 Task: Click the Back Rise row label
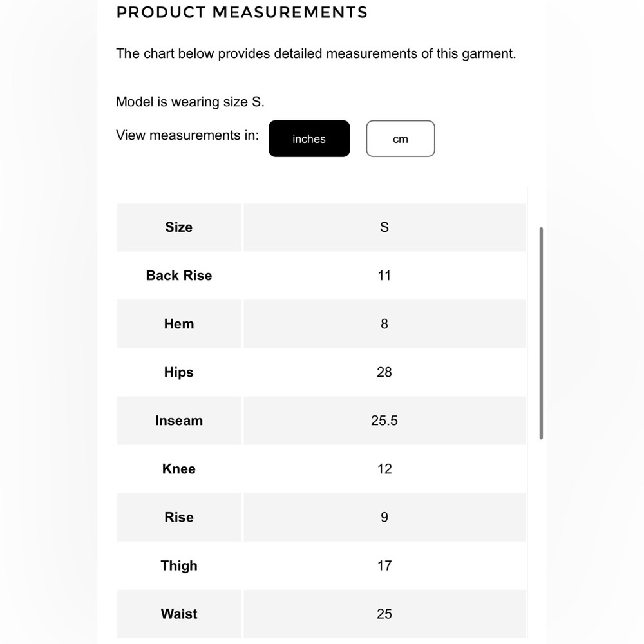click(x=179, y=276)
